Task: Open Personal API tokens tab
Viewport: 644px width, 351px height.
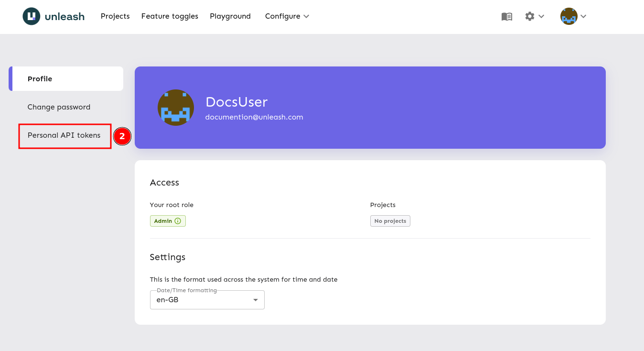Action: pos(64,135)
